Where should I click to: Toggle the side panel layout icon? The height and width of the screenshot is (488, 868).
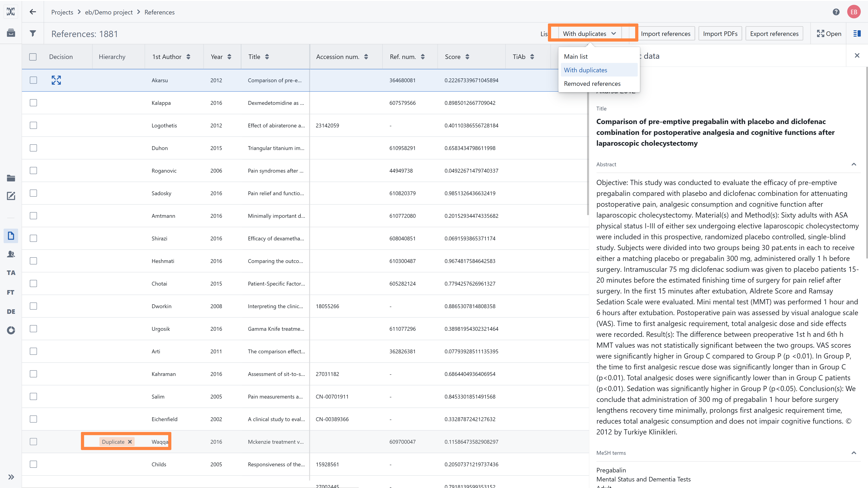[857, 33]
